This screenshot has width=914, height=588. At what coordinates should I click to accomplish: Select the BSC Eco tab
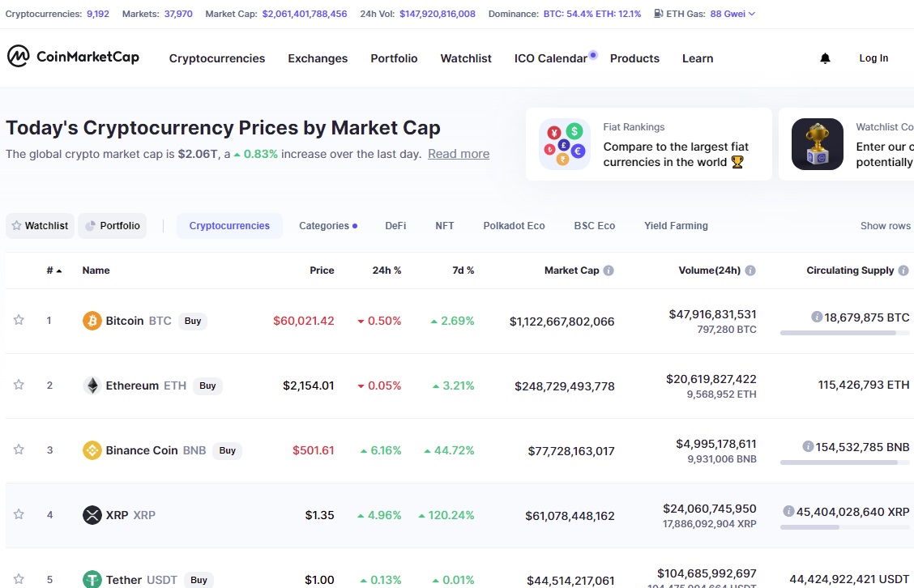pyautogui.click(x=594, y=225)
